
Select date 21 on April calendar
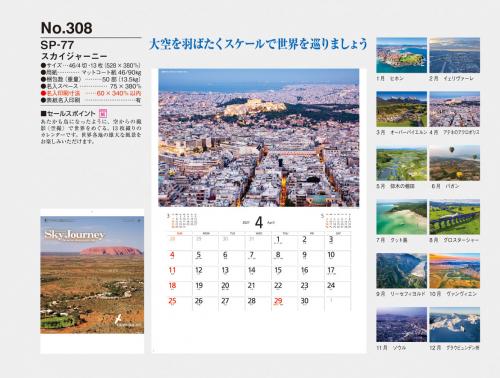tap(251, 286)
